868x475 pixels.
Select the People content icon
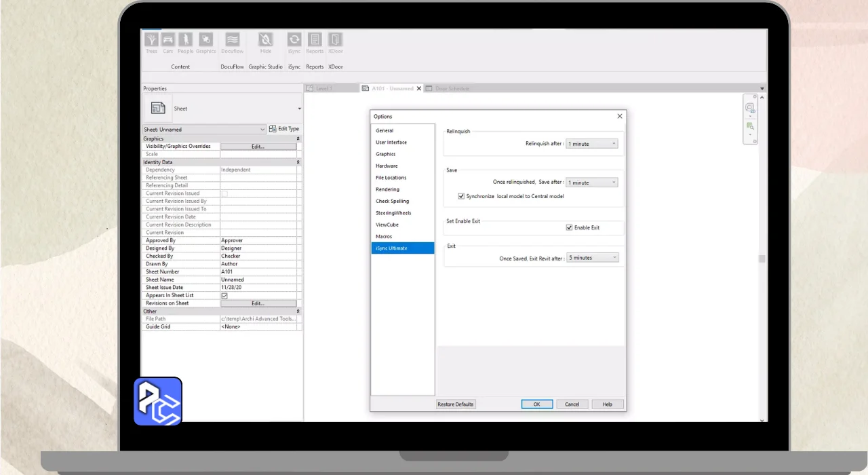[185, 41]
